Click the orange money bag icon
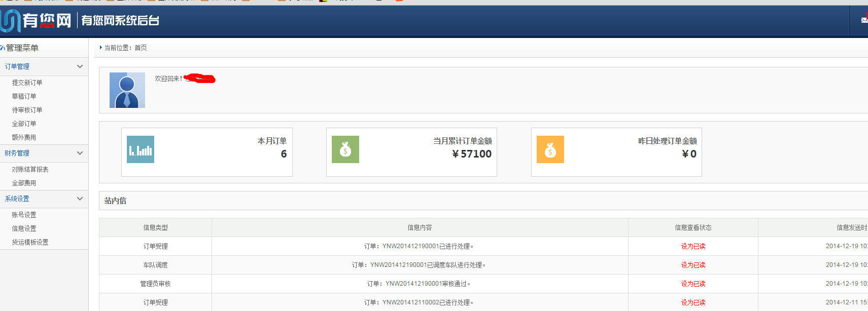 click(550, 149)
